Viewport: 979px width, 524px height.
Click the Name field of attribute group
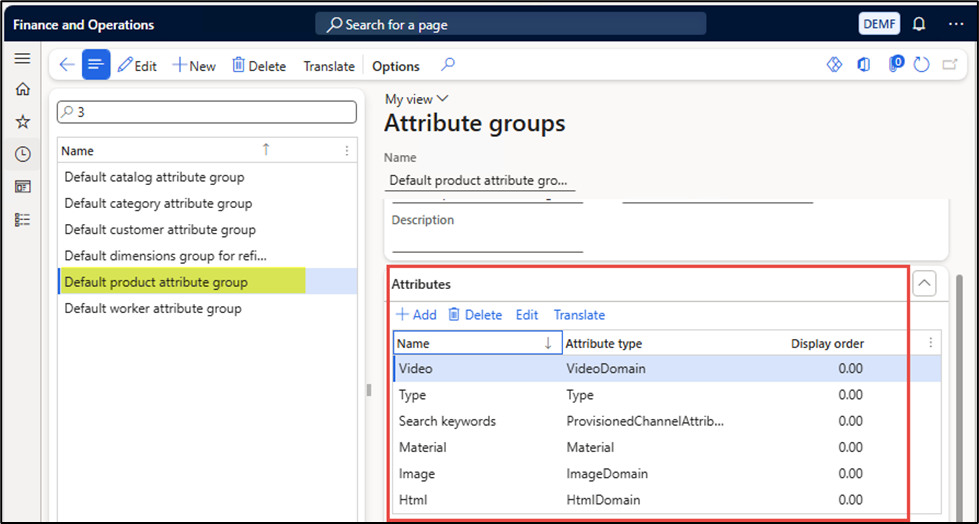click(480, 180)
